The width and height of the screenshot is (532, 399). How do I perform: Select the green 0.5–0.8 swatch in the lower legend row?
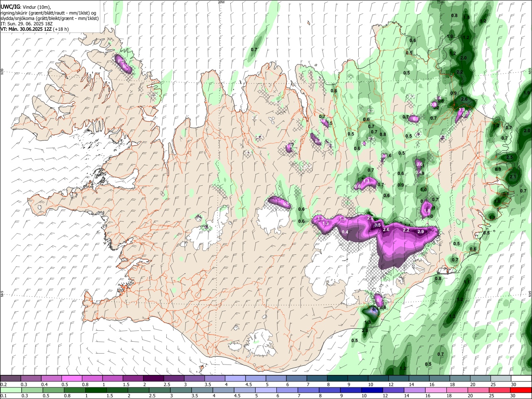(x=53, y=390)
